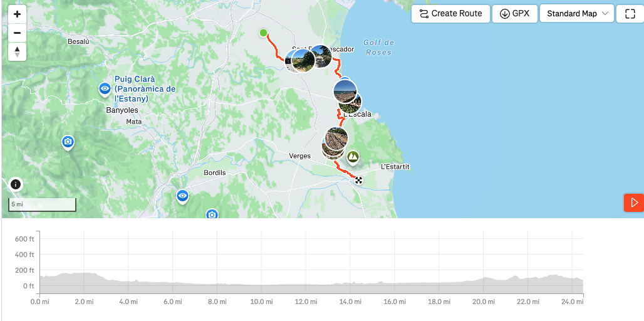644x321 pixels.
Task: Zoom in on the map
Action: [18, 14]
